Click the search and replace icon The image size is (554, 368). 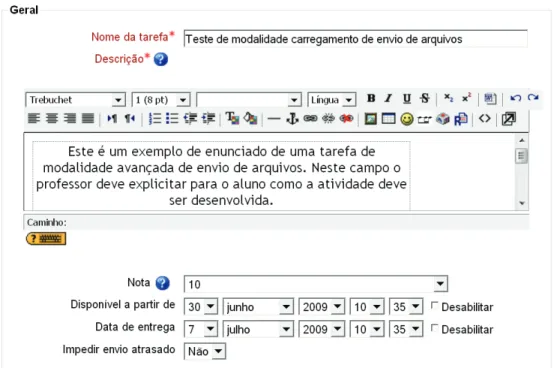(461, 119)
